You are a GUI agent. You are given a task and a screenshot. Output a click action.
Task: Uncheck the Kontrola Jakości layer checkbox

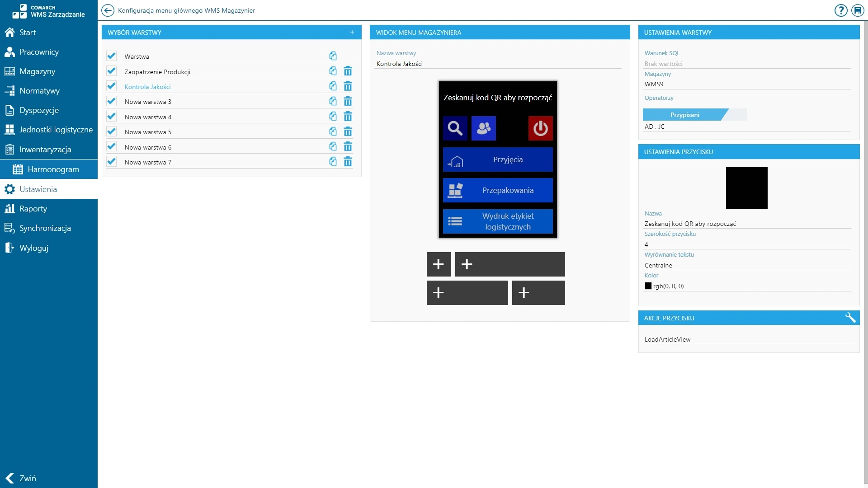(x=111, y=86)
